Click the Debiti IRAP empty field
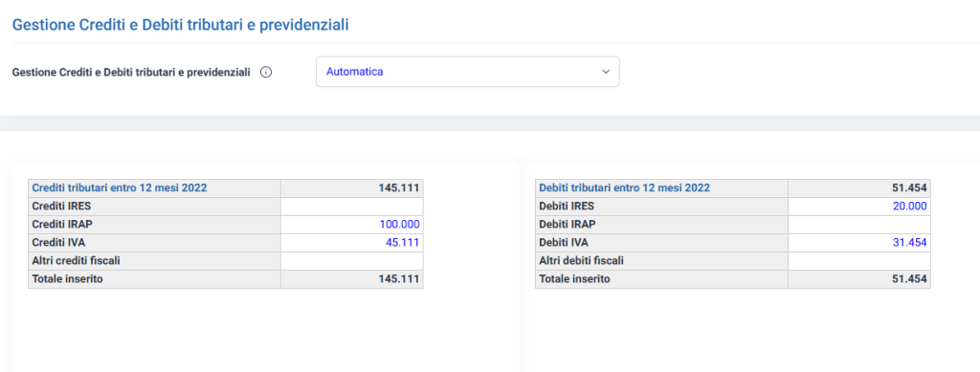Viewport: 980px width, 372px height. (x=859, y=225)
